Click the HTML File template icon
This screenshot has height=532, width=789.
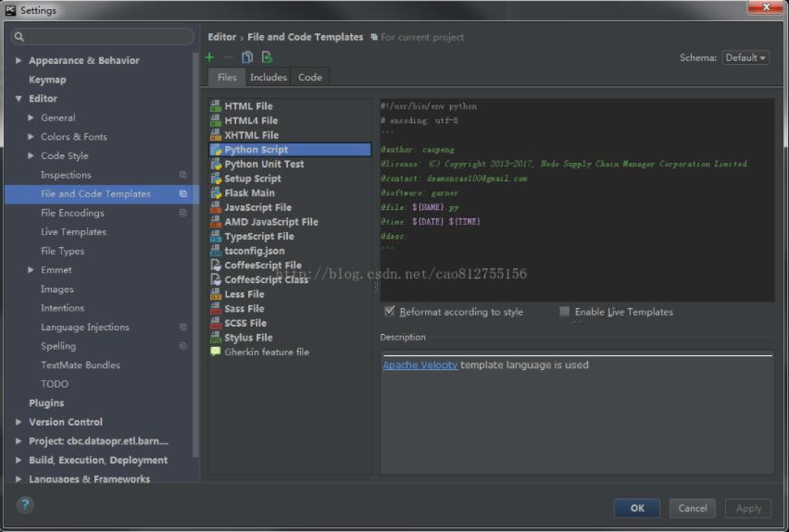pos(216,106)
